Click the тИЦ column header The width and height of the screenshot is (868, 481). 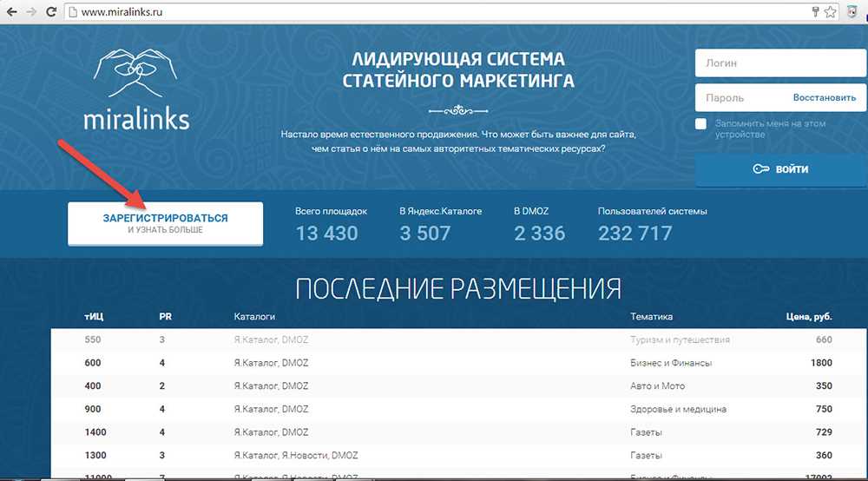pos(93,317)
